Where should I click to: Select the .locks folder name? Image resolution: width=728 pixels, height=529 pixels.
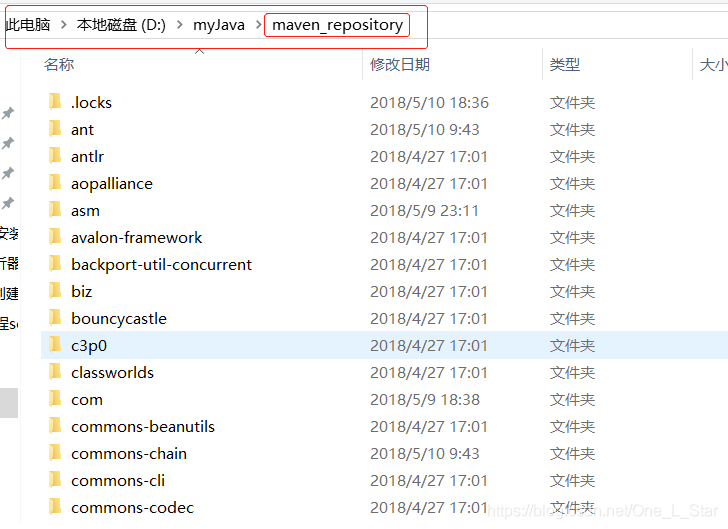[x=91, y=102]
